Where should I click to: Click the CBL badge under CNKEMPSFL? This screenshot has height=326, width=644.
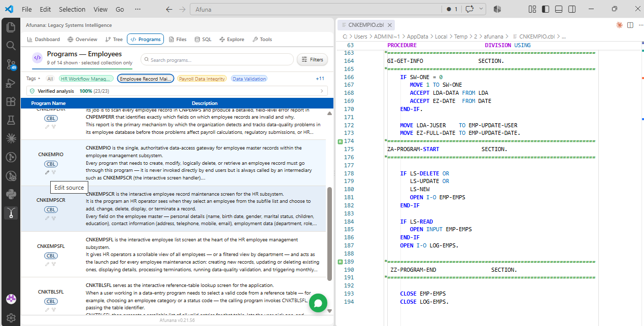coord(51,256)
